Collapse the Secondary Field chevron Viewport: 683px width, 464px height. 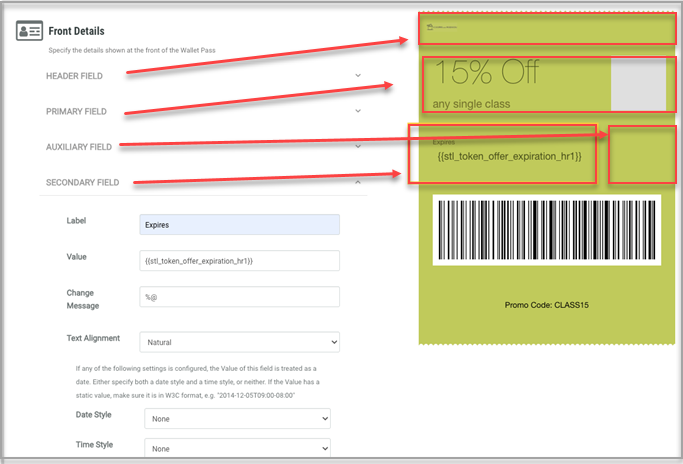point(357,182)
